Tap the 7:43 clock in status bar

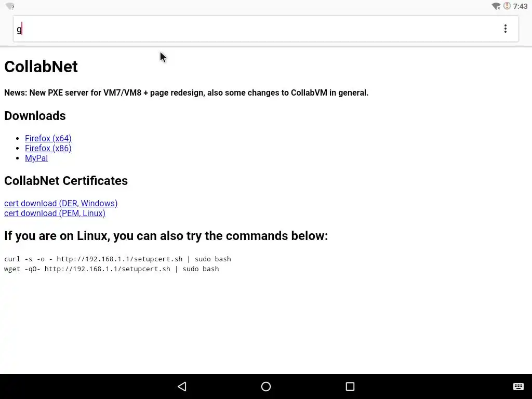(x=520, y=6)
